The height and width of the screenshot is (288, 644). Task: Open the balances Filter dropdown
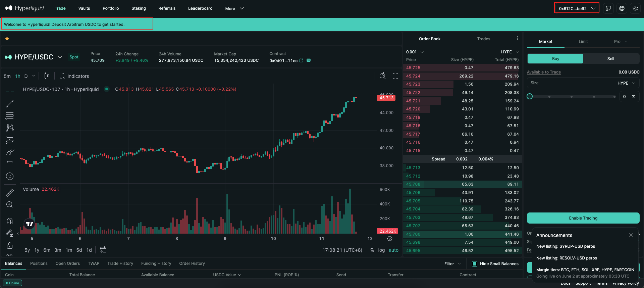452,264
